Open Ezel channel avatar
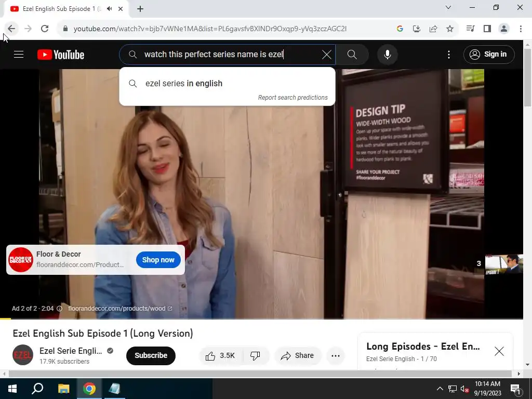The height and width of the screenshot is (399, 532). 23,355
